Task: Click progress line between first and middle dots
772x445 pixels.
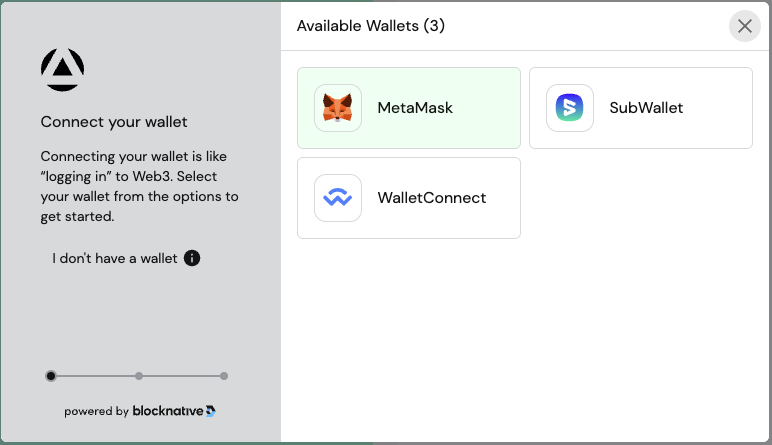Action: tap(95, 376)
